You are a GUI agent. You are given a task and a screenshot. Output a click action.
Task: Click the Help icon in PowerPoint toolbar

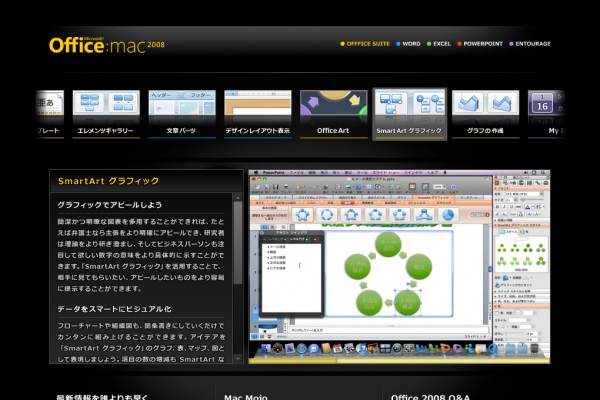453,186
